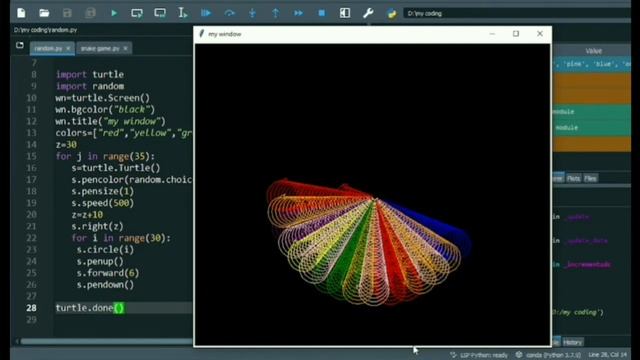Click the line 's.forward(6)'

(108, 273)
